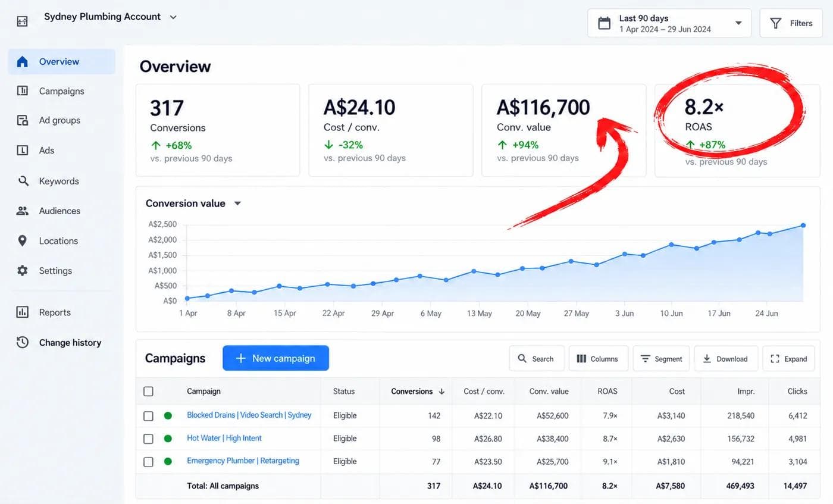Check the Emergency Plumber Retargeting checkbox

[148, 462]
